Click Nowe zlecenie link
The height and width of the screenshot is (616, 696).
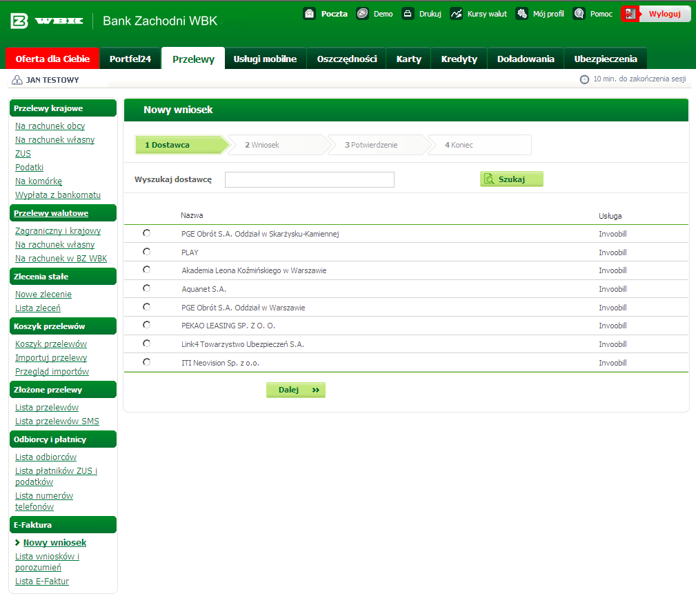pyautogui.click(x=43, y=295)
